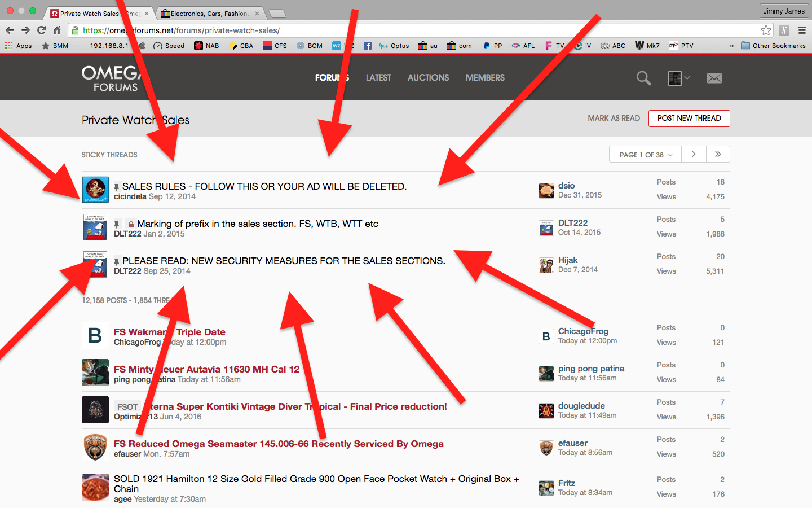This screenshot has width=812, height=508.
Task: Go back with the browser back arrow
Action: [10, 30]
